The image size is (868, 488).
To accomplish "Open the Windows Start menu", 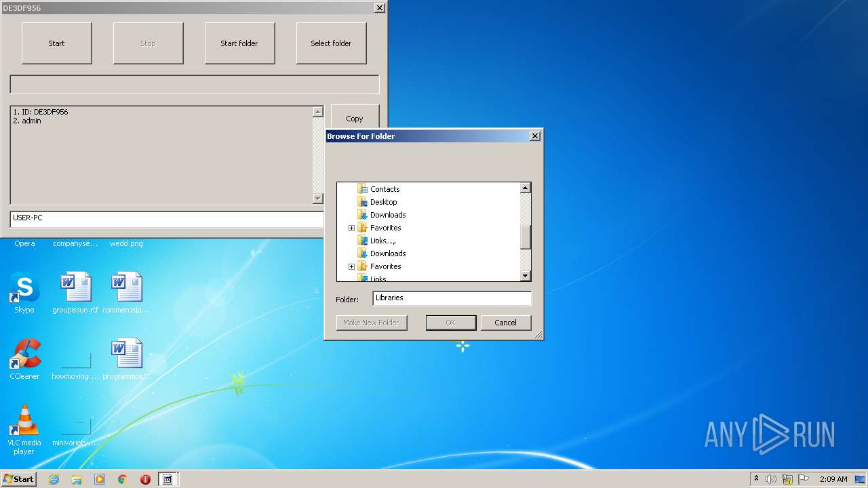I will 19,479.
